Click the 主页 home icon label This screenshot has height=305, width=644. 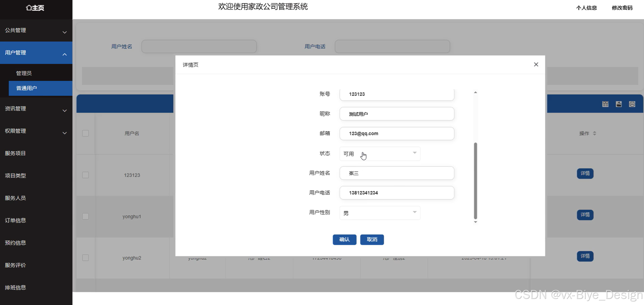coord(35,8)
